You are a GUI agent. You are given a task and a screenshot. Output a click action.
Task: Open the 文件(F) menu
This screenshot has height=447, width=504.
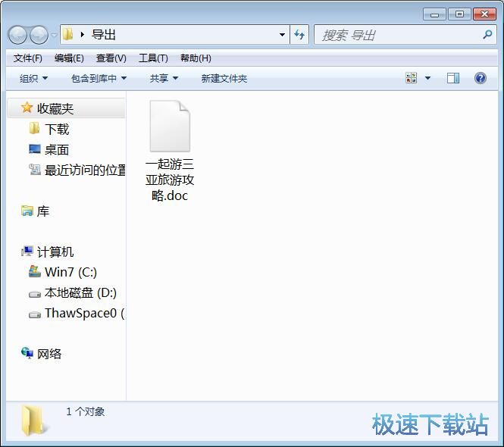click(x=27, y=58)
